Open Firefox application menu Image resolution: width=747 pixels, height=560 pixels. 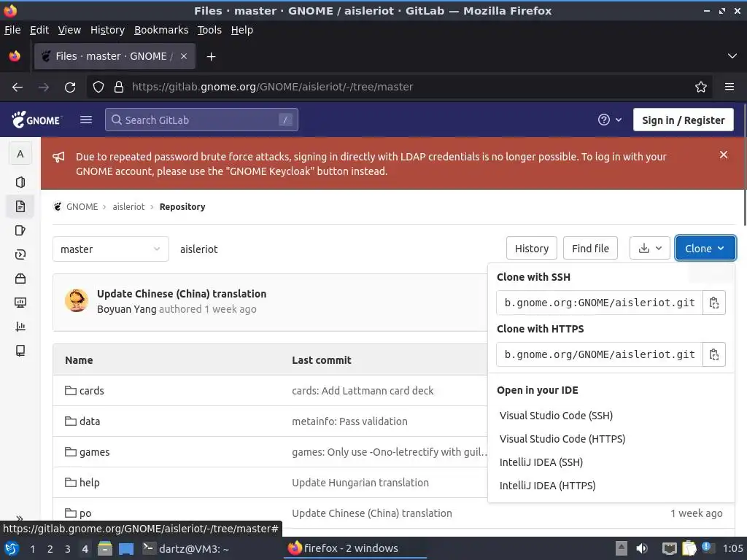[x=729, y=87]
